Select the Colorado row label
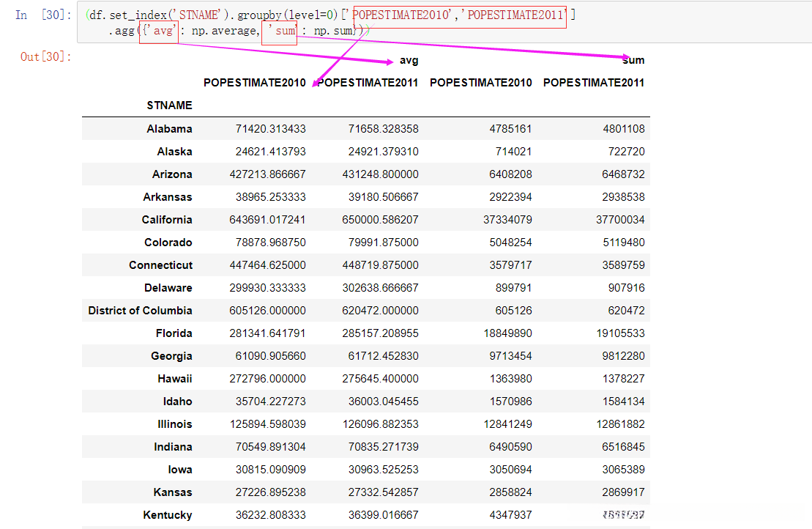This screenshot has width=812, height=529. [x=168, y=243]
